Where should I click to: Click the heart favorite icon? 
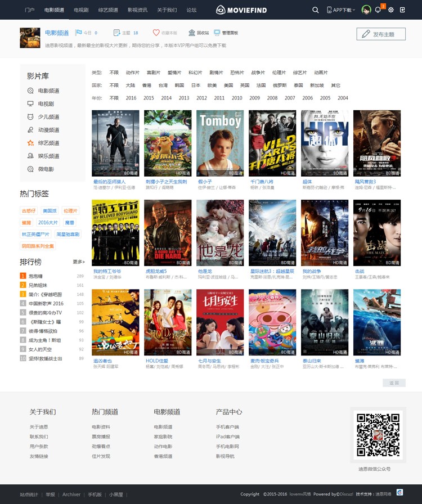point(156,33)
